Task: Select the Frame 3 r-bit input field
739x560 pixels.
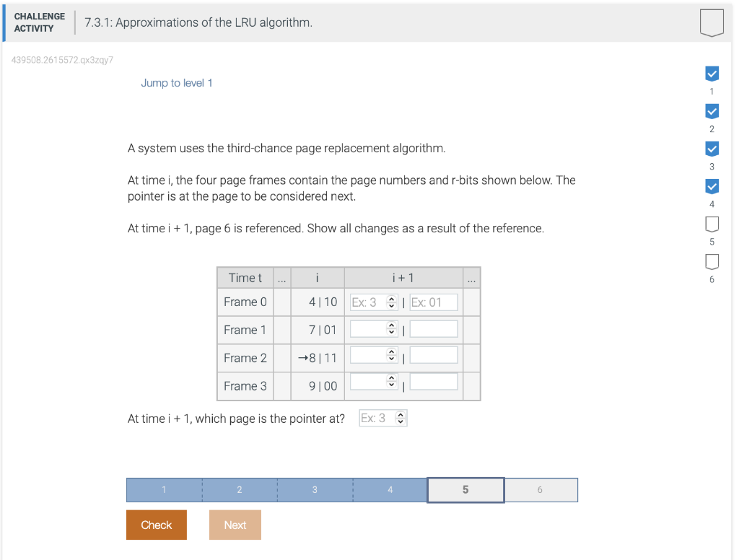Action: (433, 381)
